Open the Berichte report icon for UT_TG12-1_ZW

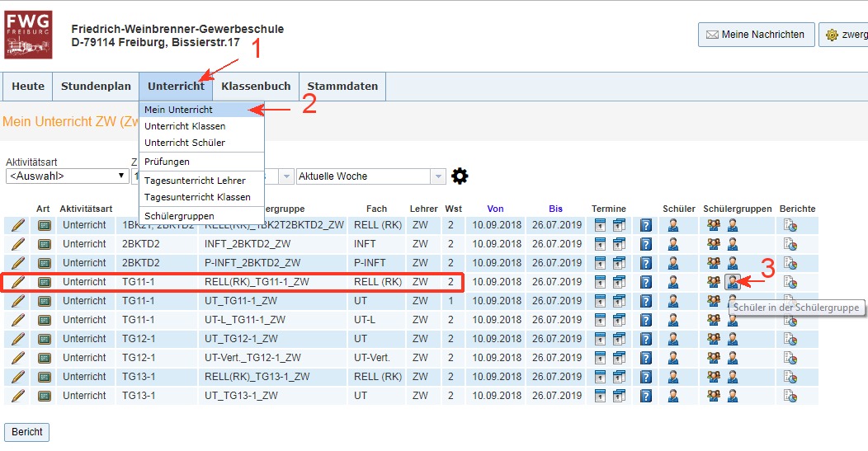coord(790,339)
